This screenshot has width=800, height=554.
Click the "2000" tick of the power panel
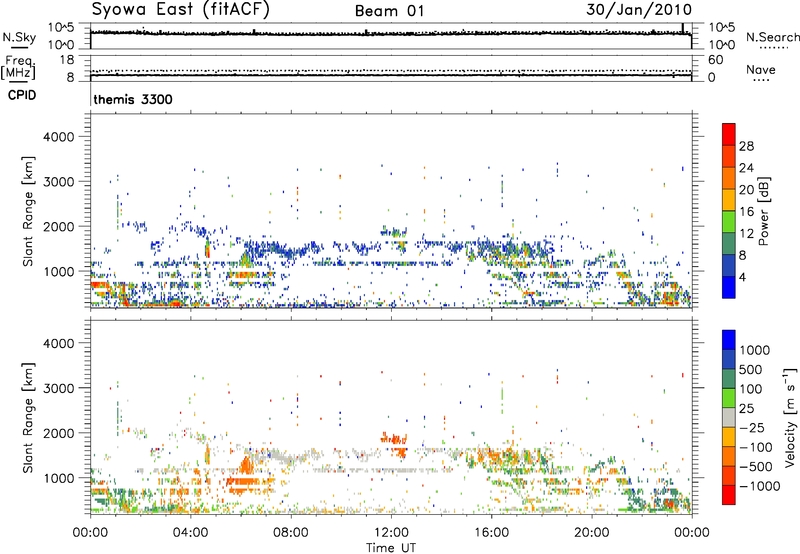click(x=58, y=226)
